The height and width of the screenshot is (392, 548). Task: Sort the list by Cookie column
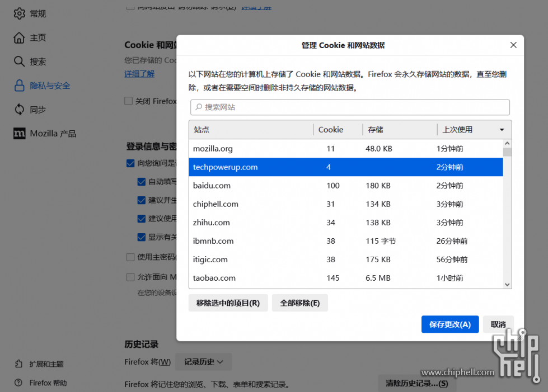tap(338, 130)
